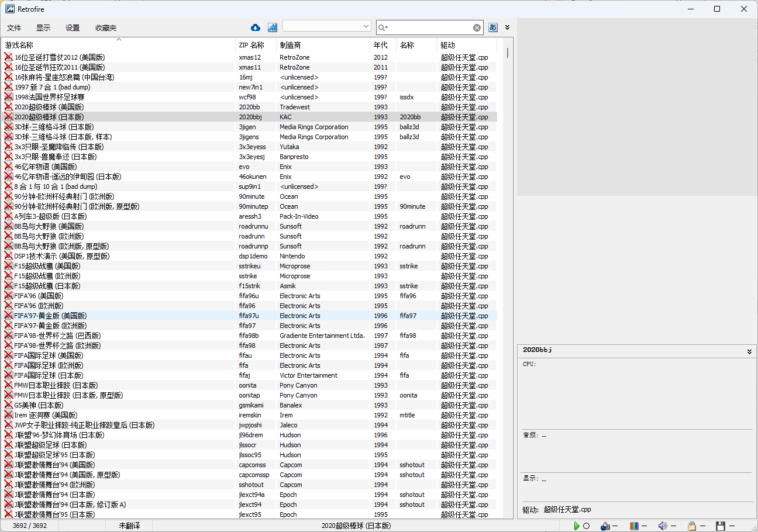This screenshot has width=758, height=532.
Task: Click the circle status indicator next to play
Action: coord(586,526)
